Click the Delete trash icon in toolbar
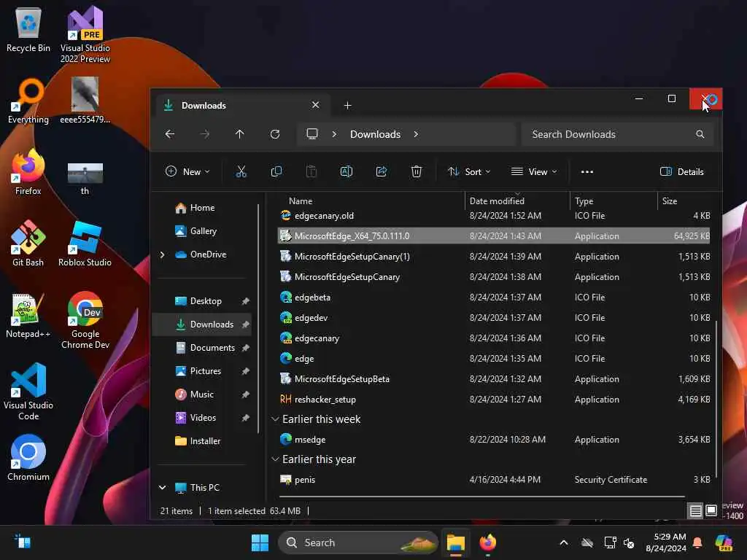 tap(417, 171)
